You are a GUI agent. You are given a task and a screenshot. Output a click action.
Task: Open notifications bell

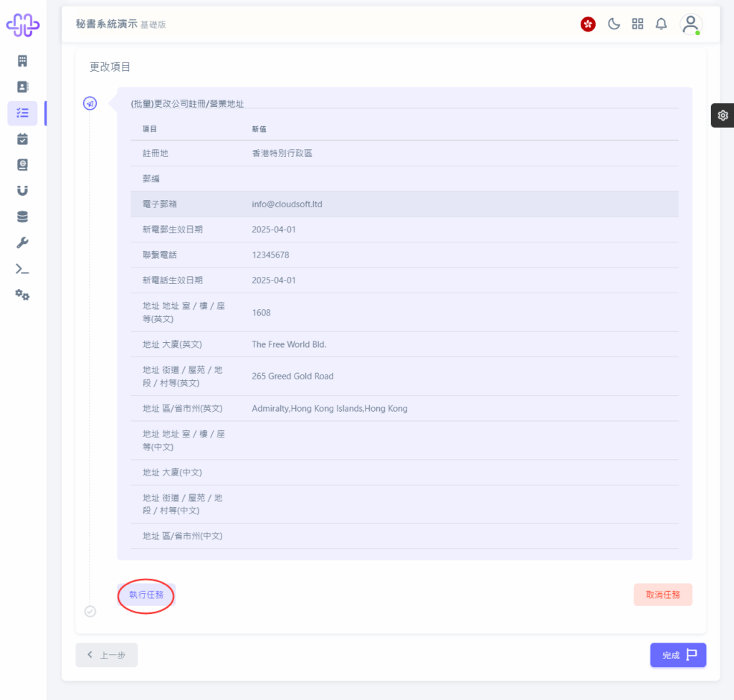pyautogui.click(x=661, y=24)
